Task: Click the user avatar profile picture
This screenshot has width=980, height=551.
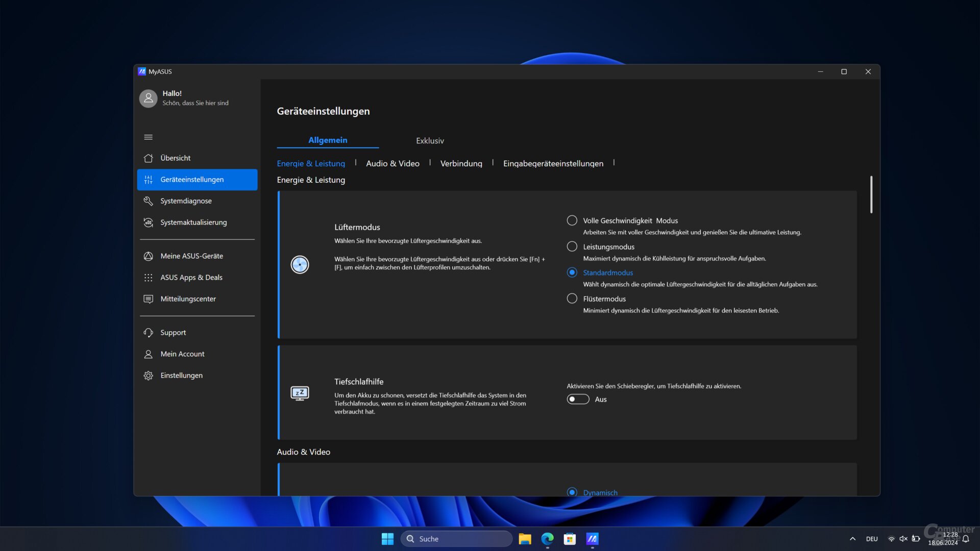Action: pos(149,98)
